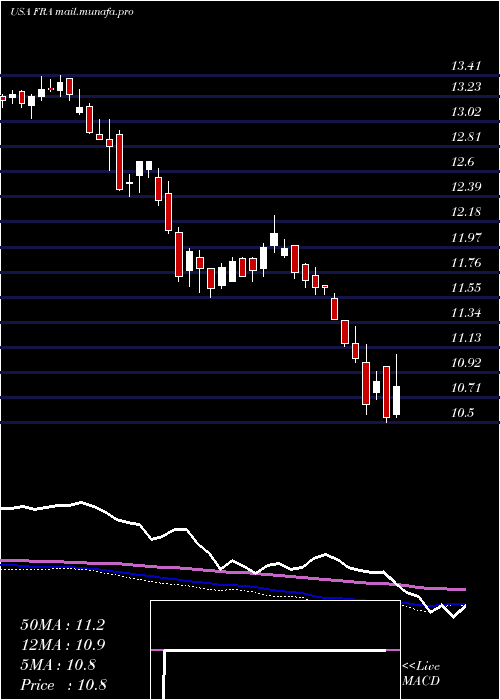
Task: Click the 13.41 price axis label
Action: click(466, 67)
